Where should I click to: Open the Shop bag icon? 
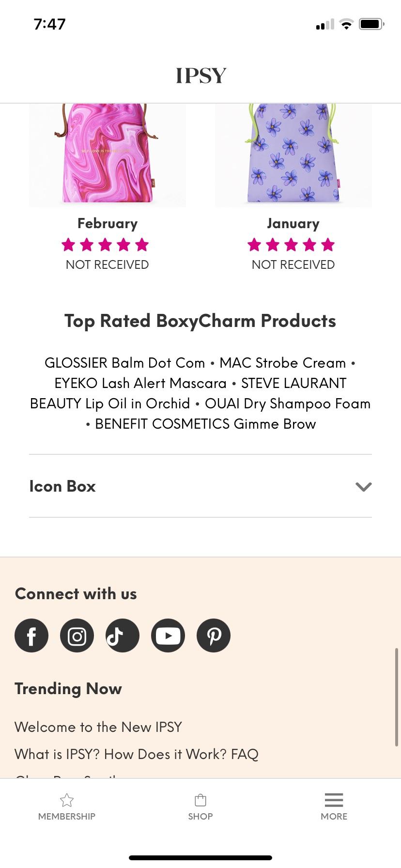[x=200, y=800]
